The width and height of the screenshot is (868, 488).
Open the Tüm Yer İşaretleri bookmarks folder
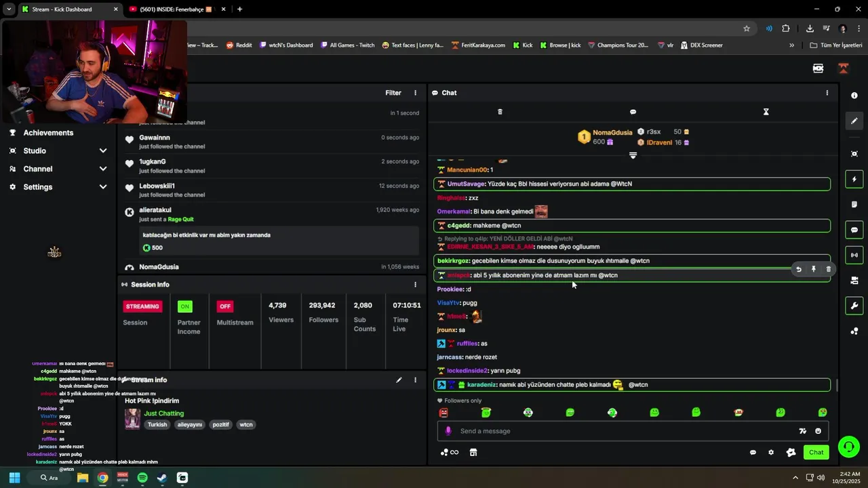click(x=836, y=45)
